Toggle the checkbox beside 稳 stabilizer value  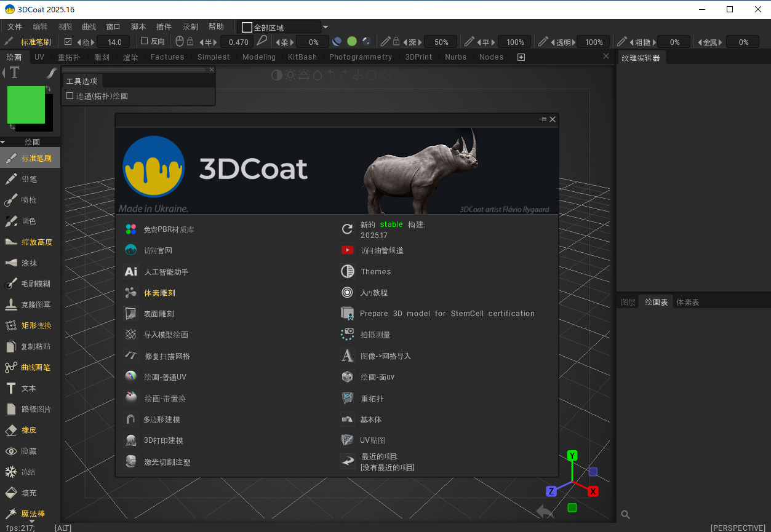(68, 42)
